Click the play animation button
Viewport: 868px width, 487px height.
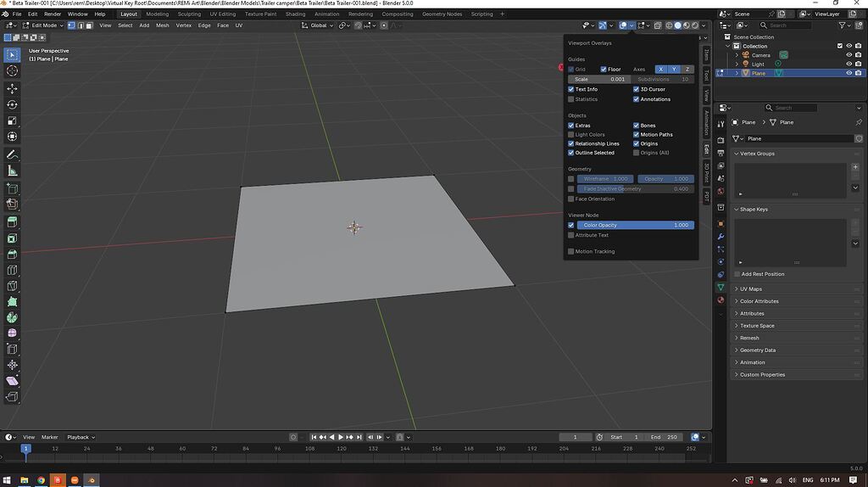(341, 437)
